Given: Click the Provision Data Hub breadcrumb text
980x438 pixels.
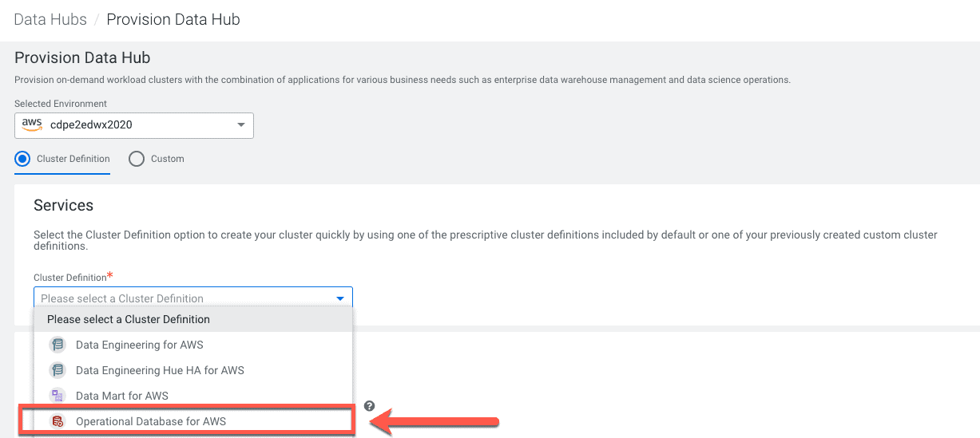Looking at the screenshot, I should click(x=173, y=20).
